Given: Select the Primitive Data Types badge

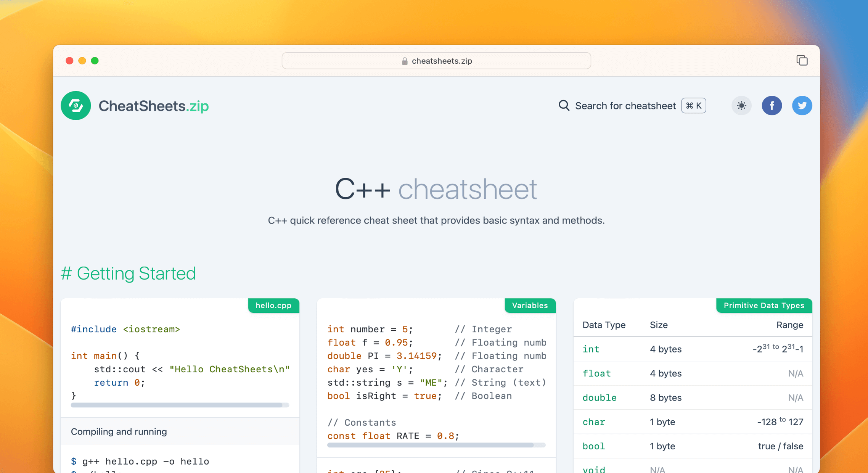Looking at the screenshot, I should (764, 306).
